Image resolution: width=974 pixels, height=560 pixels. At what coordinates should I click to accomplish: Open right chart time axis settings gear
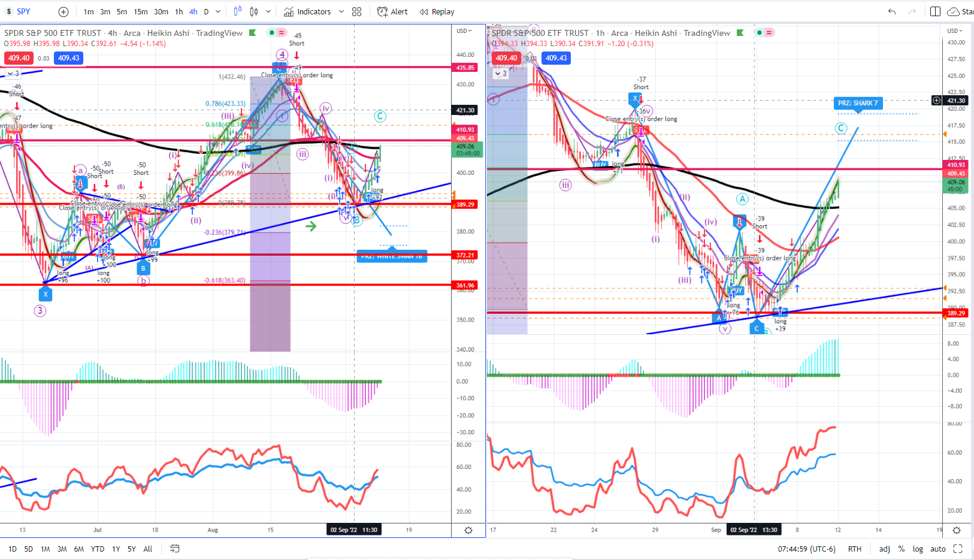pyautogui.click(x=957, y=530)
